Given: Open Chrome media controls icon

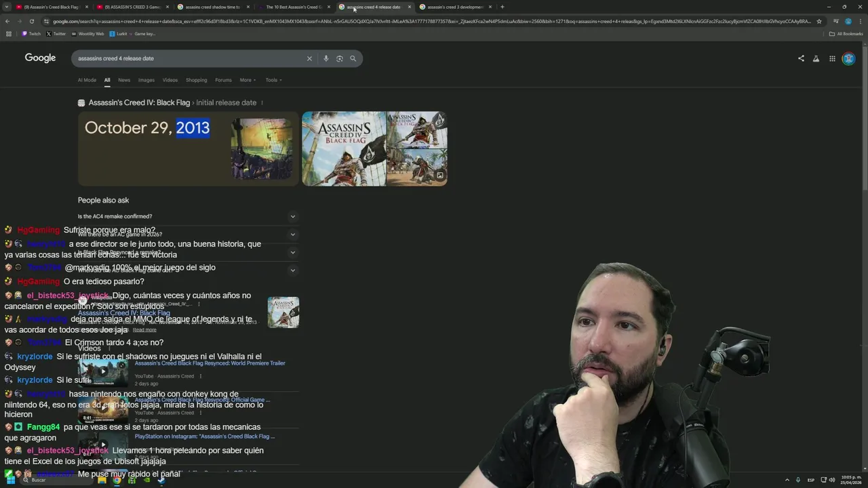Looking at the screenshot, I should pyautogui.click(x=835, y=21).
